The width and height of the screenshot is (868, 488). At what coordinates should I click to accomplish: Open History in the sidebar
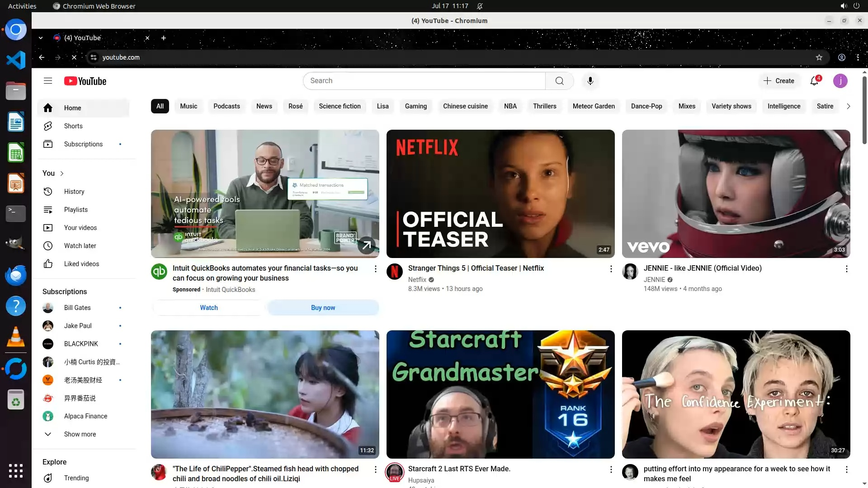[x=74, y=192]
